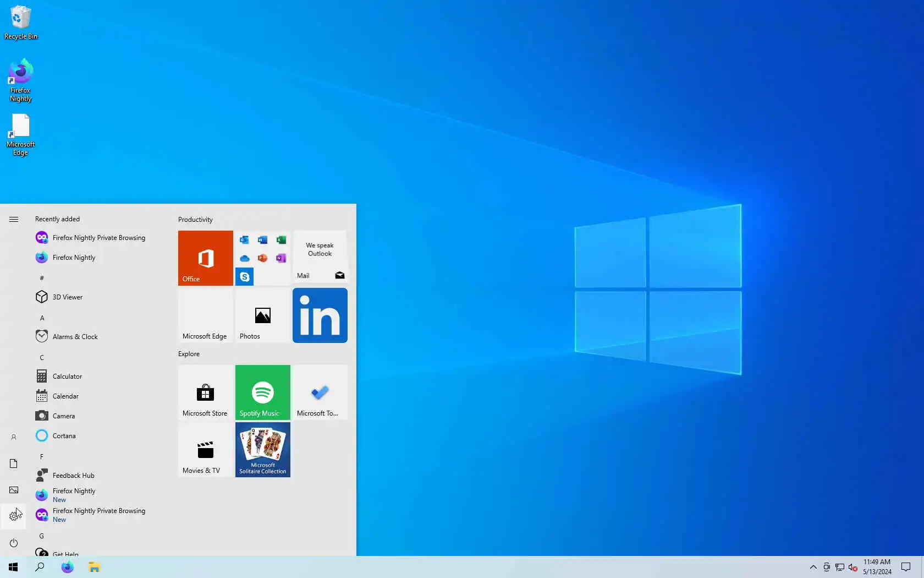Launch 3D Viewer from the app list
924x578 pixels.
(x=99, y=297)
